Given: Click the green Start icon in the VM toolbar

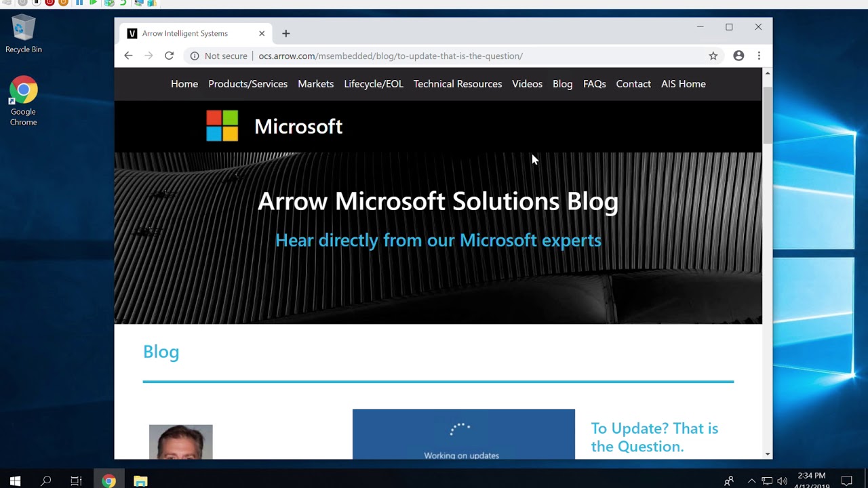Looking at the screenshot, I should 94,3.
